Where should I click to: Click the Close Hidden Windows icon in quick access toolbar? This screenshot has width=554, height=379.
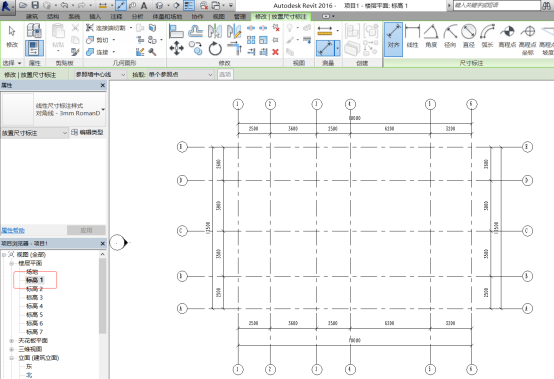(204, 5)
